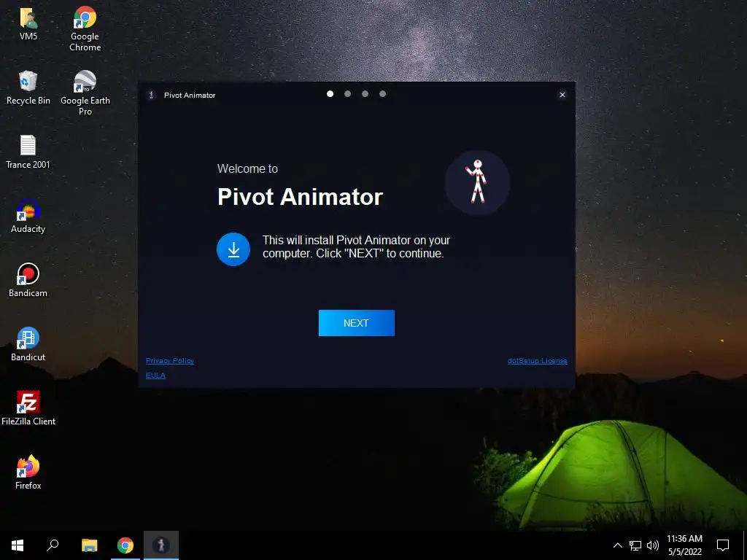The width and height of the screenshot is (747, 560).
Task: Open the taskbar clock showing 11:36 AM
Action: pos(684,545)
